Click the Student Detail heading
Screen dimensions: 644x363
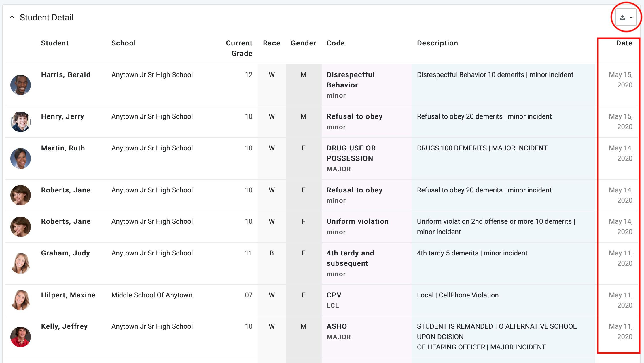[x=47, y=18]
